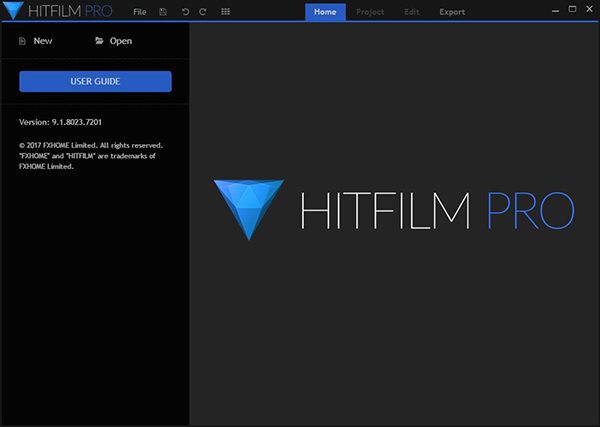Click the Save project floppy disk icon
Viewport: 600px width, 427px height.
click(x=163, y=12)
